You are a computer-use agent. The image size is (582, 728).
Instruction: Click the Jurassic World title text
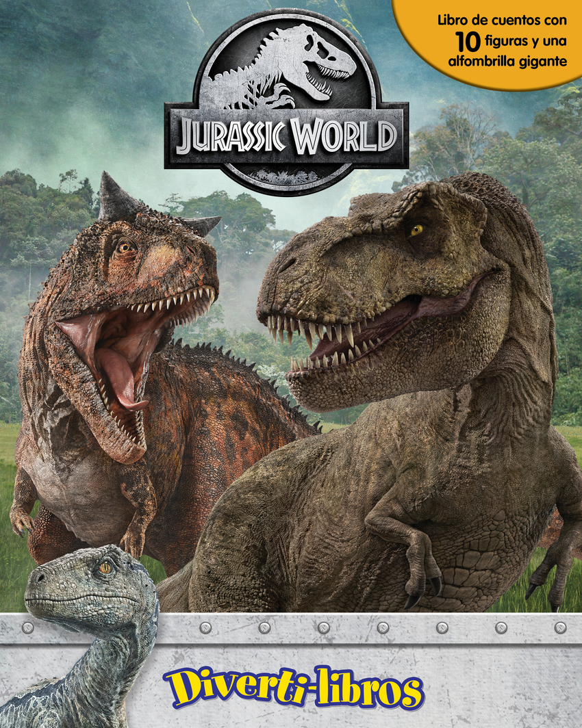point(286,135)
